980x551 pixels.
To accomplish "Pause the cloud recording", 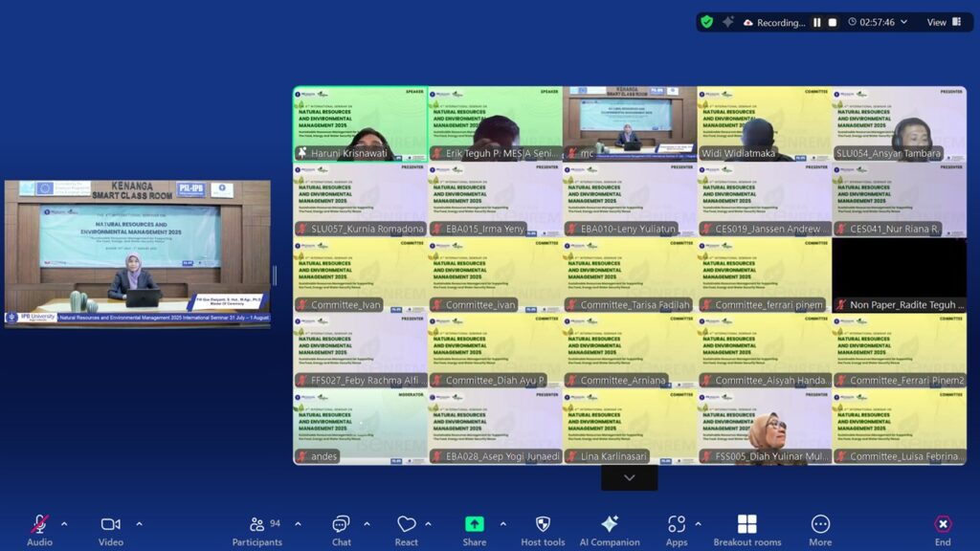I will pyautogui.click(x=817, y=22).
